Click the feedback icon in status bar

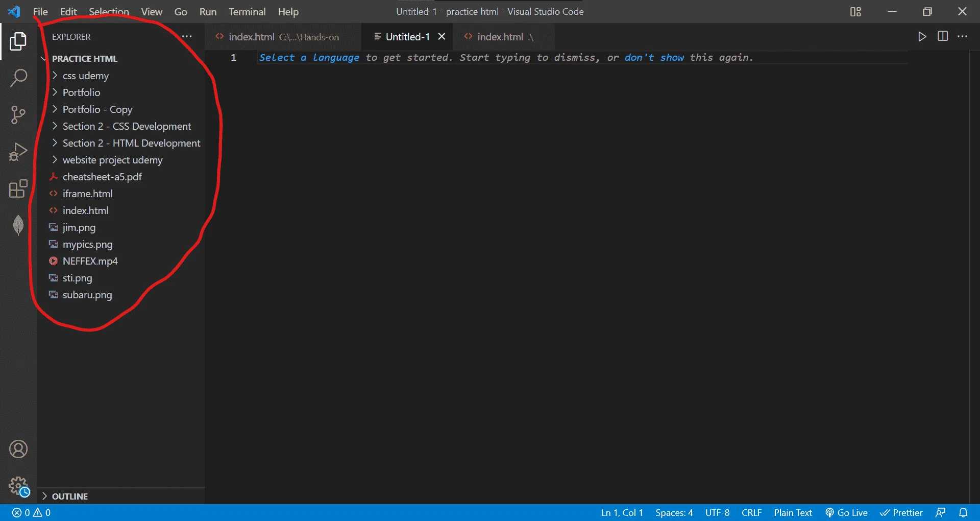pos(940,512)
